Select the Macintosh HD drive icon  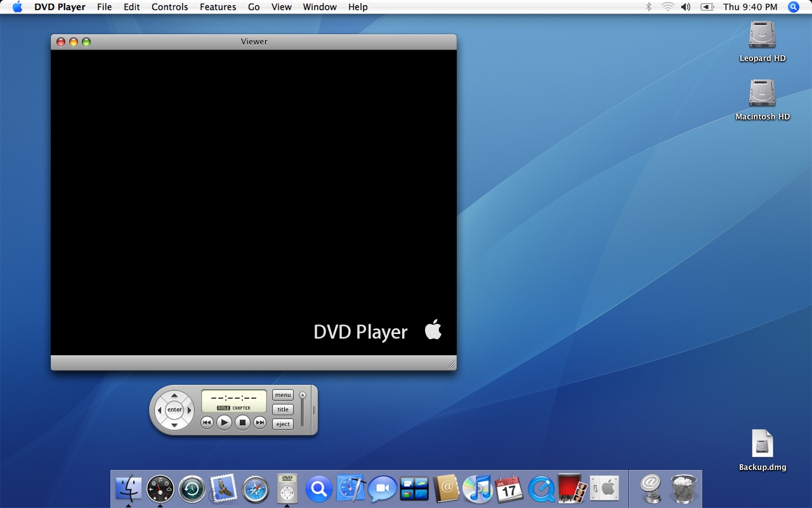click(762, 93)
